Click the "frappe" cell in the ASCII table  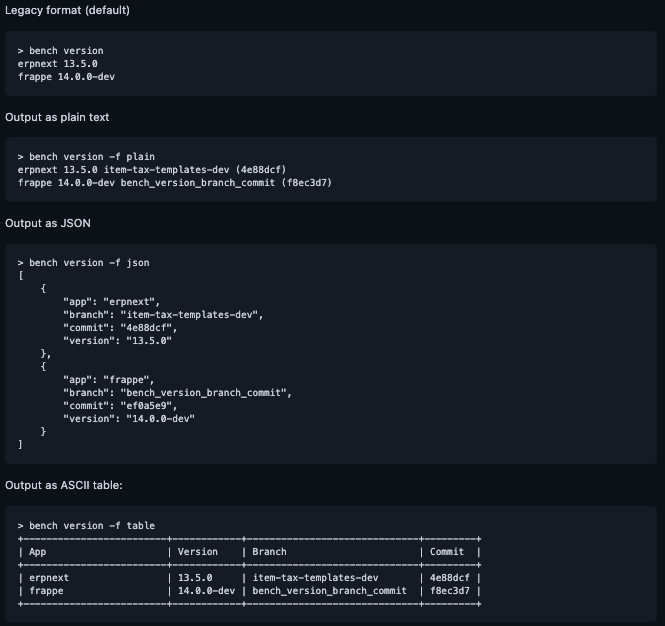(x=46, y=591)
